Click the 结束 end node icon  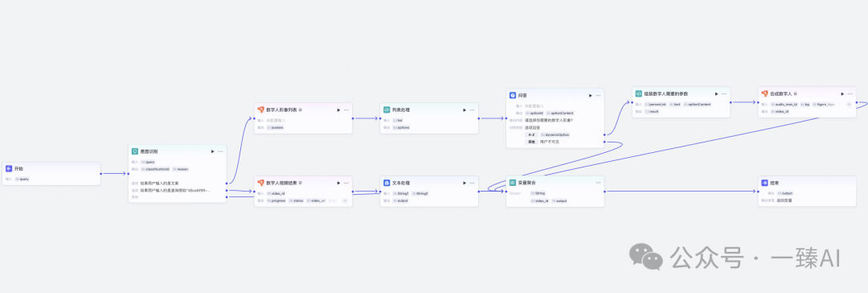(x=764, y=183)
